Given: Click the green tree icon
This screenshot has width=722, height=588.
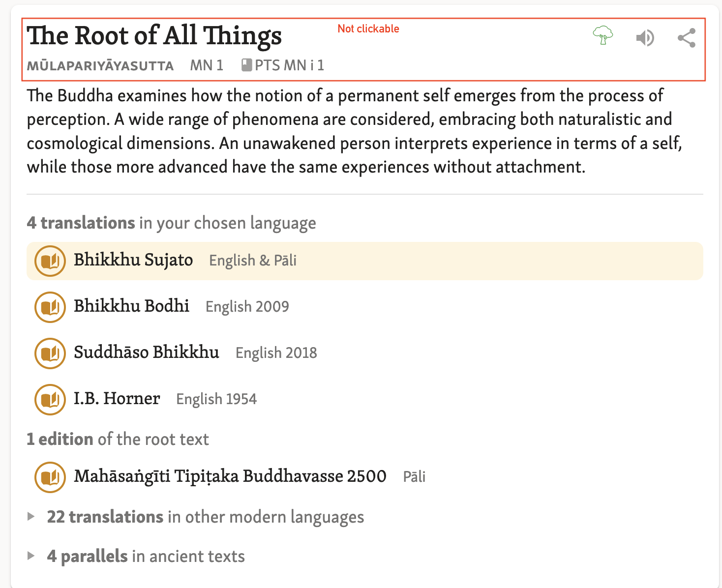Looking at the screenshot, I should tap(603, 36).
